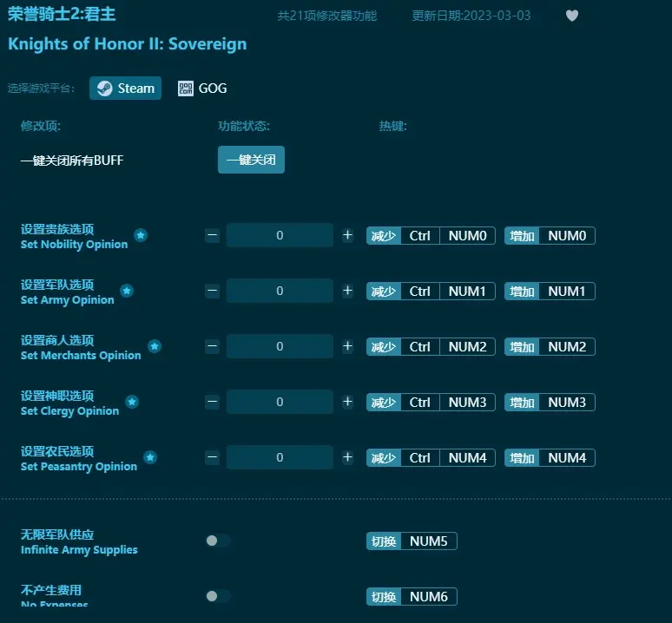Decrease Army Opinion with minus button
The height and width of the screenshot is (623, 672).
pos(212,291)
